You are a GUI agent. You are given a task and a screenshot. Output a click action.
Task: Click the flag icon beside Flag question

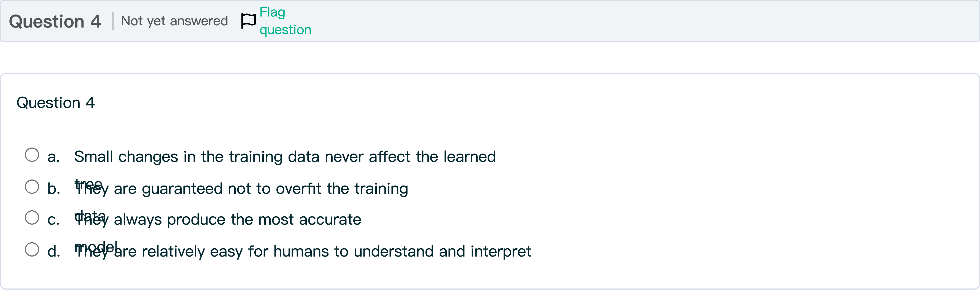pyautogui.click(x=248, y=21)
